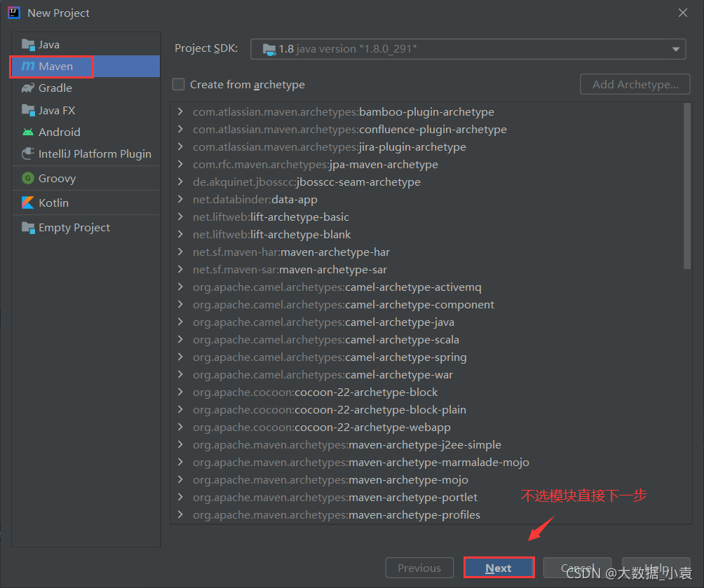The height and width of the screenshot is (588, 704).
Task: Expand cocoon-22-archetype-block entry
Action: (180, 391)
